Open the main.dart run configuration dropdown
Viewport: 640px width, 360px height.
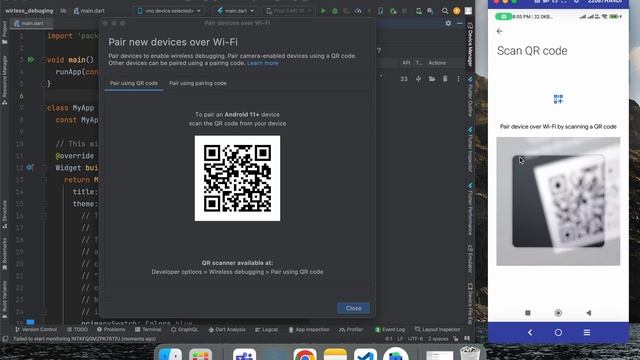coord(235,11)
